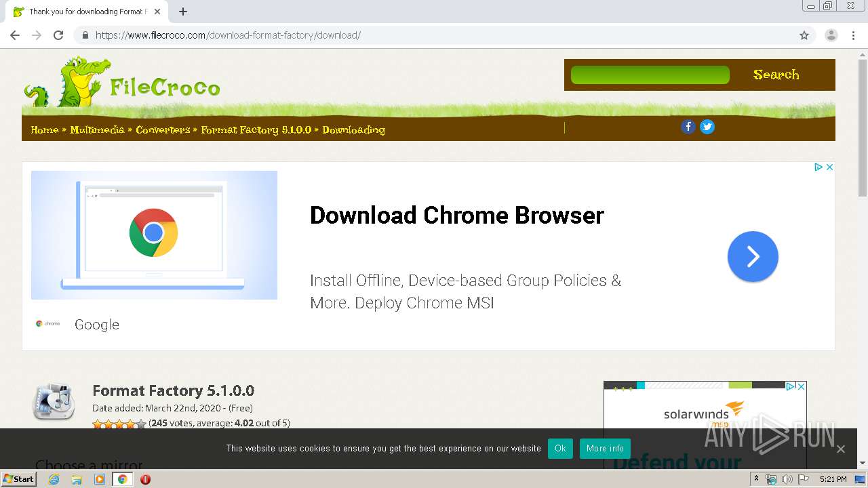This screenshot has width=868, height=488.
Task: Show hidden system tray icons
Action: (x=756, y=479)
